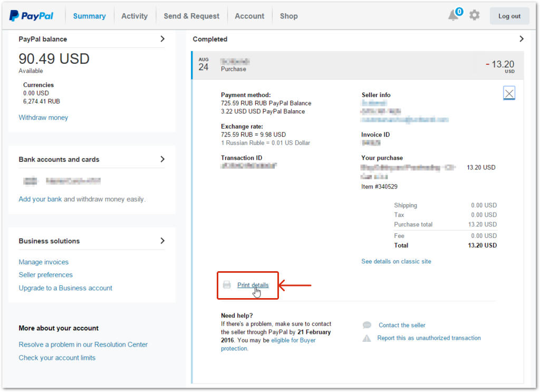Click Add your bank link
Image resolution: width=540 pixels, height=392 pixels.
[40, 199]
